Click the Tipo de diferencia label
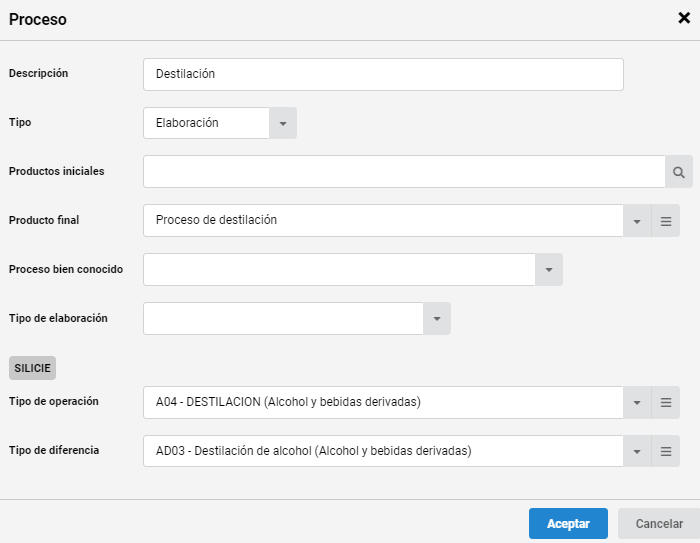 (x=54, y=450)
